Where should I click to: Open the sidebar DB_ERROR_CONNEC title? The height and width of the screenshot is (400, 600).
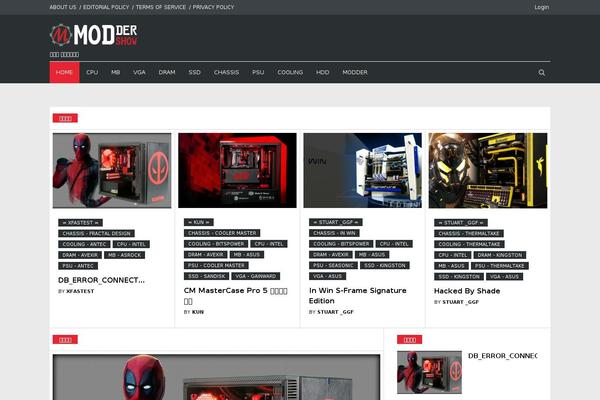502,356
